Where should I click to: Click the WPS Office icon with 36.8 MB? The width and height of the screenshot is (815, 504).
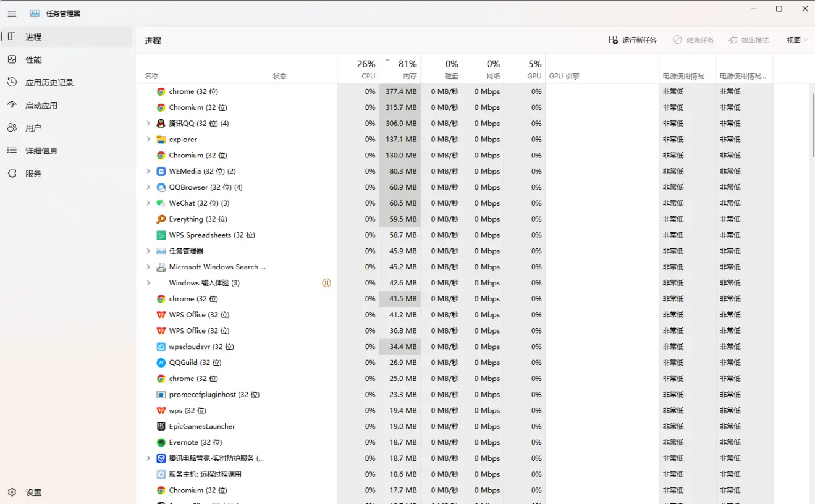tap(161, 331)
